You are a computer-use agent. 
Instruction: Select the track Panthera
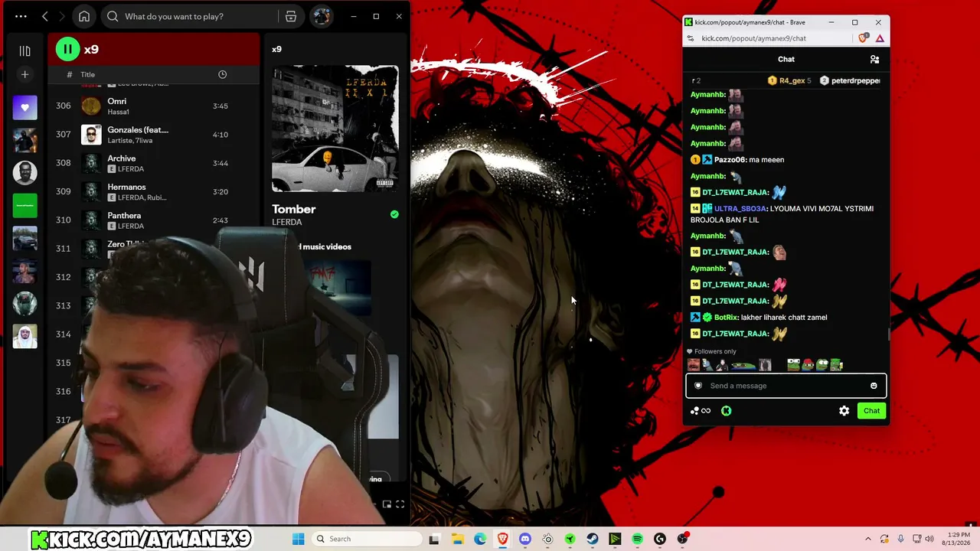click(x=153, y=220)
